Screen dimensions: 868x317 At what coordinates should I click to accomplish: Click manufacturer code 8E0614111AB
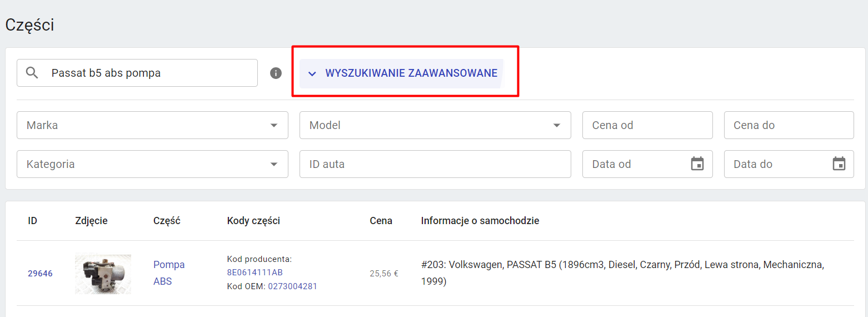[255, 273]
